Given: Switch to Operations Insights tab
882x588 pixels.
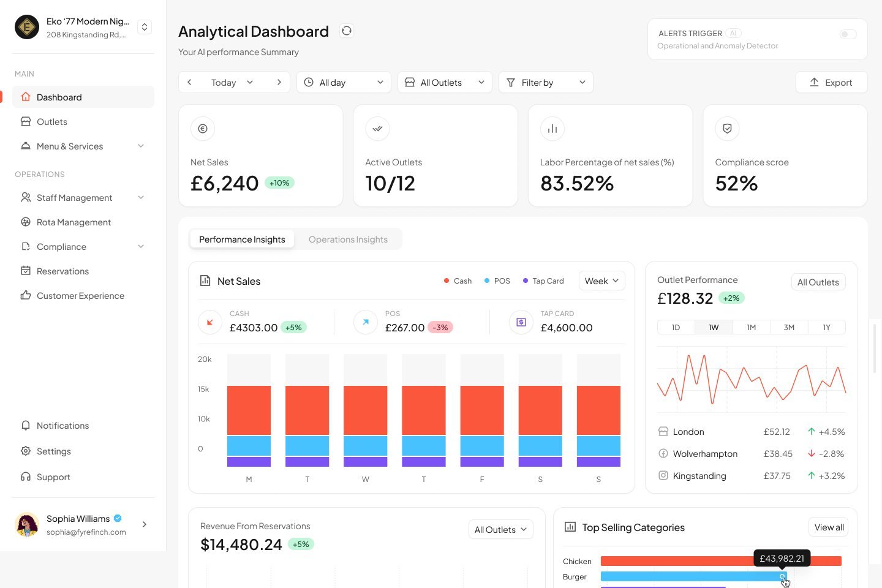Looking at the screenshot, I should (348, 239).
